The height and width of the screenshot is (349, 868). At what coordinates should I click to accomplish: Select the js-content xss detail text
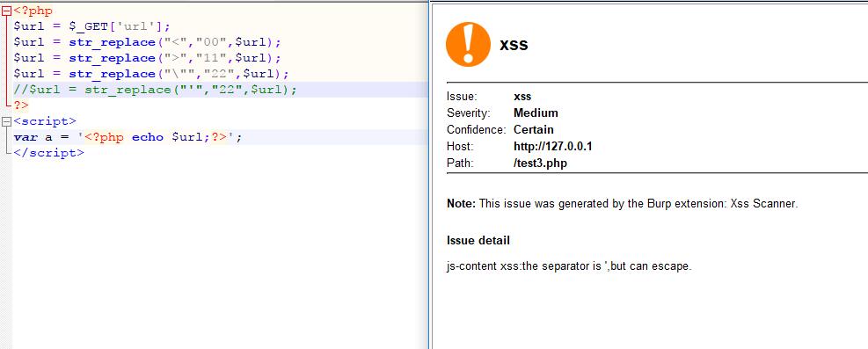coord(569,266)
